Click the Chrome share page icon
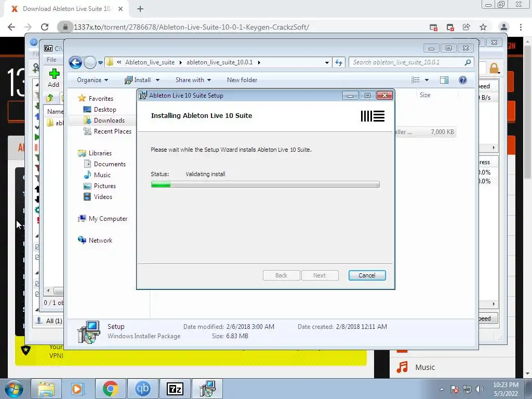This screenshot has height=399, width=532. coord(467,27)
